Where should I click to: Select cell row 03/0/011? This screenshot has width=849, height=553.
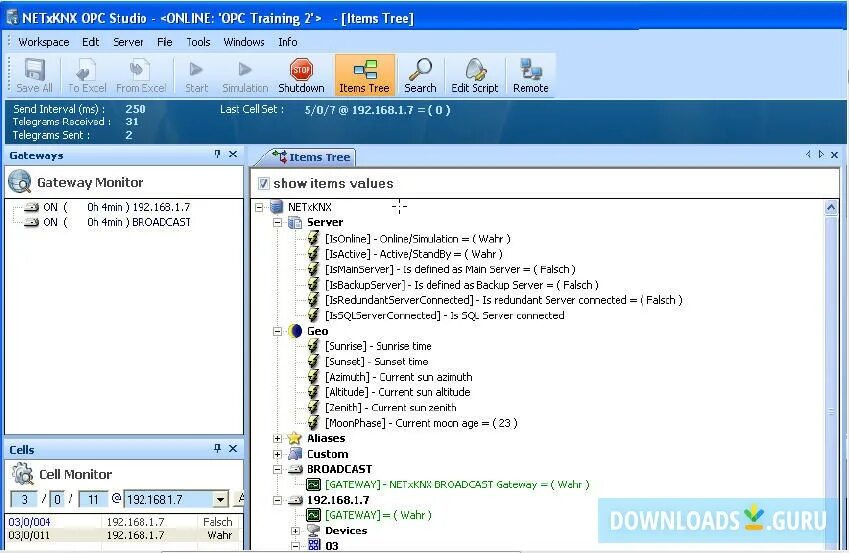point(123,535)
